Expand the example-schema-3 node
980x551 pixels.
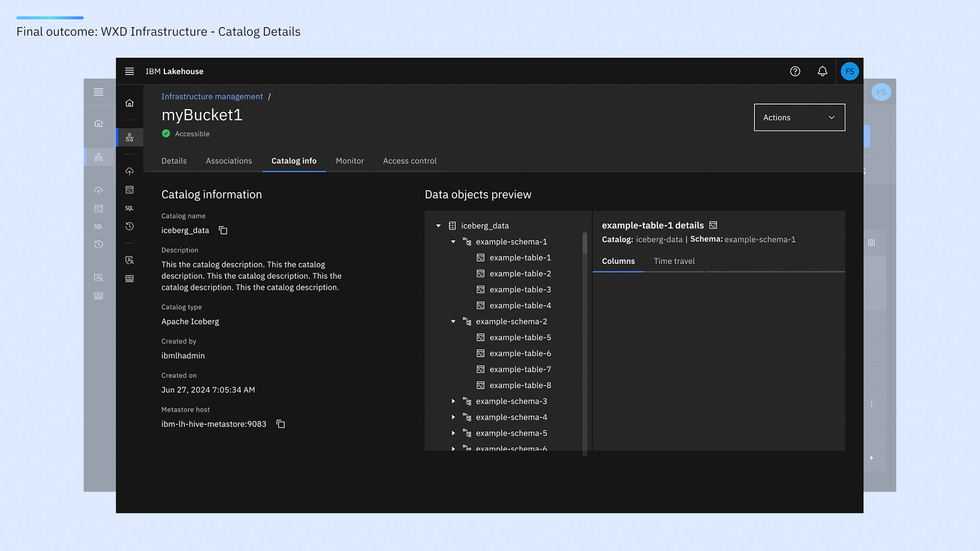[x=453, y=402]
